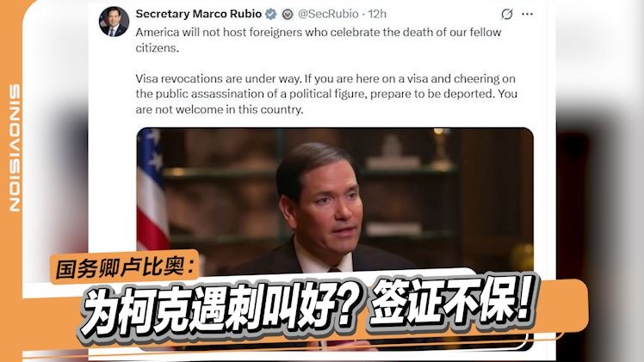Open the three-dot more options menu
Screen dimensions: 644x362
[528, 14]
